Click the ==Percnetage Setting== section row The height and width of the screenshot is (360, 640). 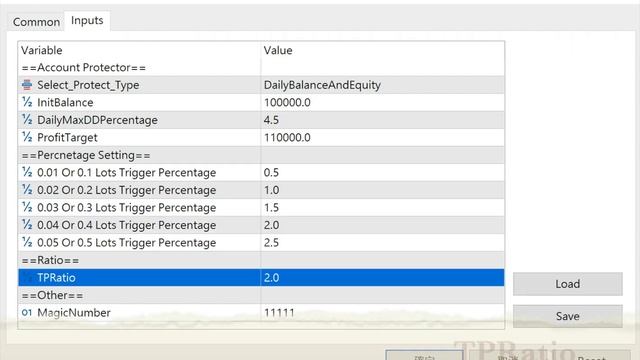click(x=261, y=155)
